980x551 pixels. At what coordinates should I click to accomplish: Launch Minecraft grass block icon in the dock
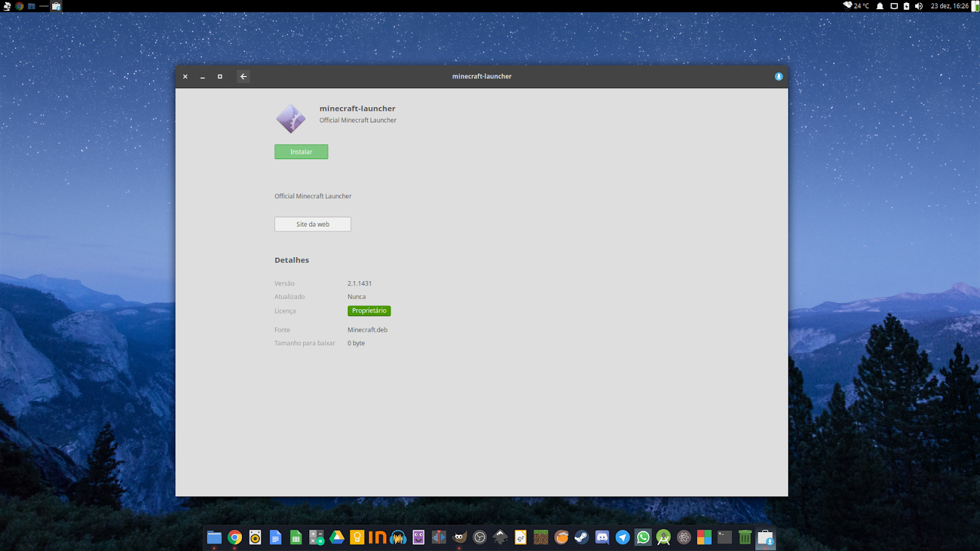541,538
